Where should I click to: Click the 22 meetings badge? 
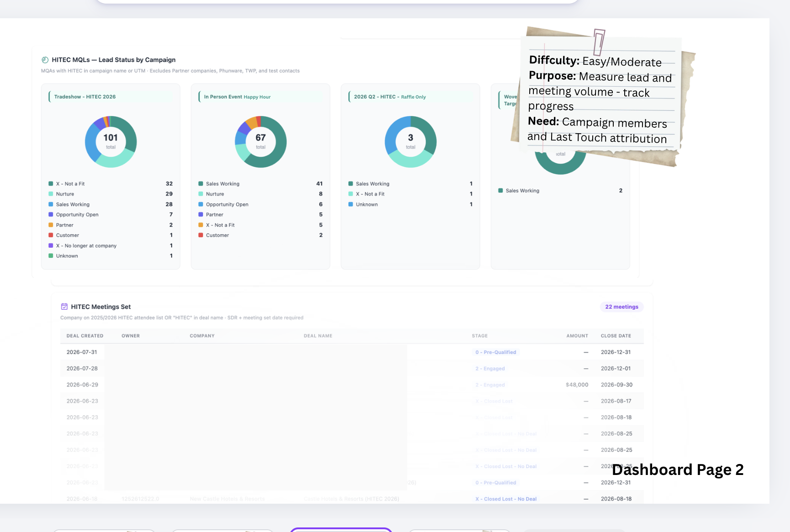click(x=621, y=307)
